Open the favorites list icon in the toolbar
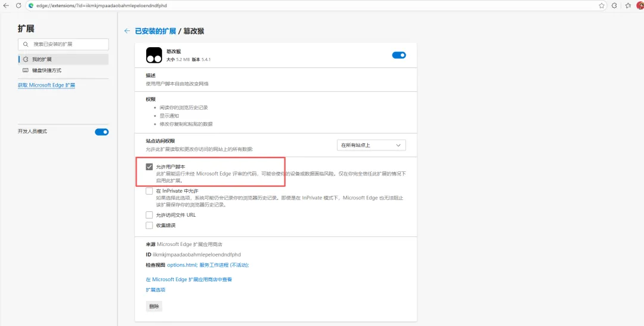This screenshot has height=326, width=644. pos(628,6)
